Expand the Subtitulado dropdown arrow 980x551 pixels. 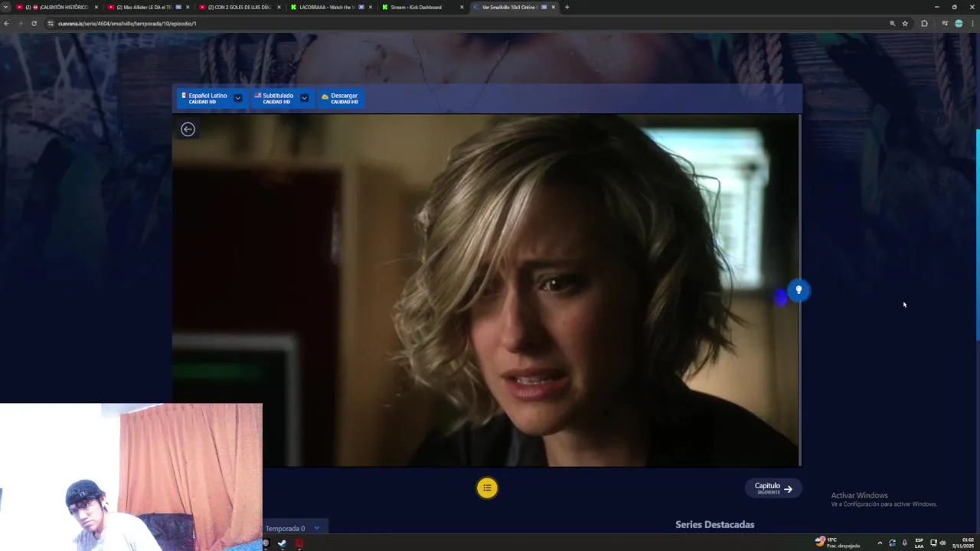coord(304,98)
